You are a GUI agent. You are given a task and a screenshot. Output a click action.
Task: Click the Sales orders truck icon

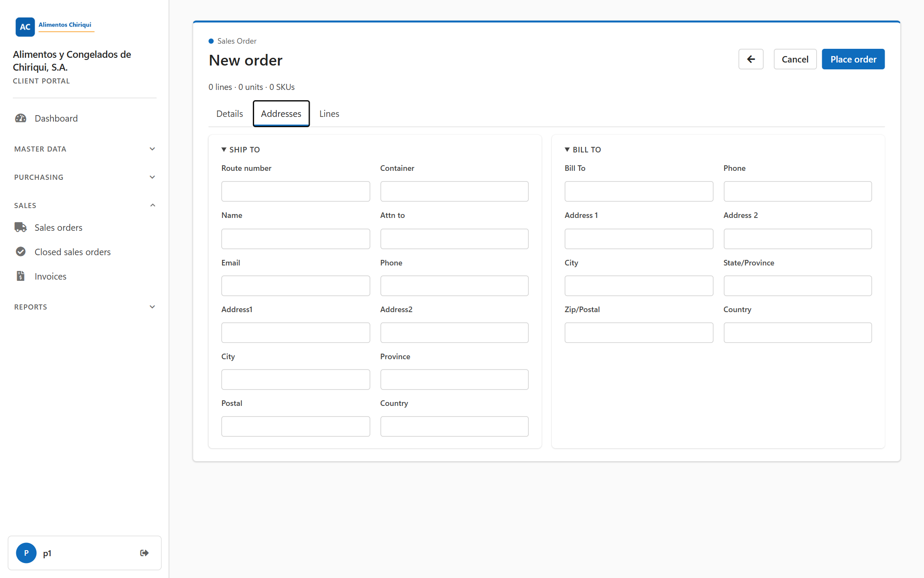click(x=21, y=227)
